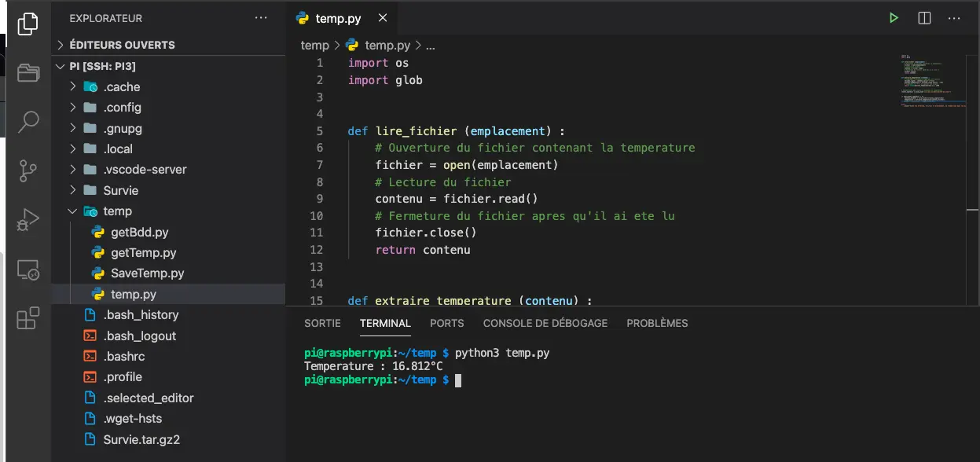Viewport: 980px width, 462px height.
Task: Click the shell icon beside .bashrc
Action: (90, 356)
